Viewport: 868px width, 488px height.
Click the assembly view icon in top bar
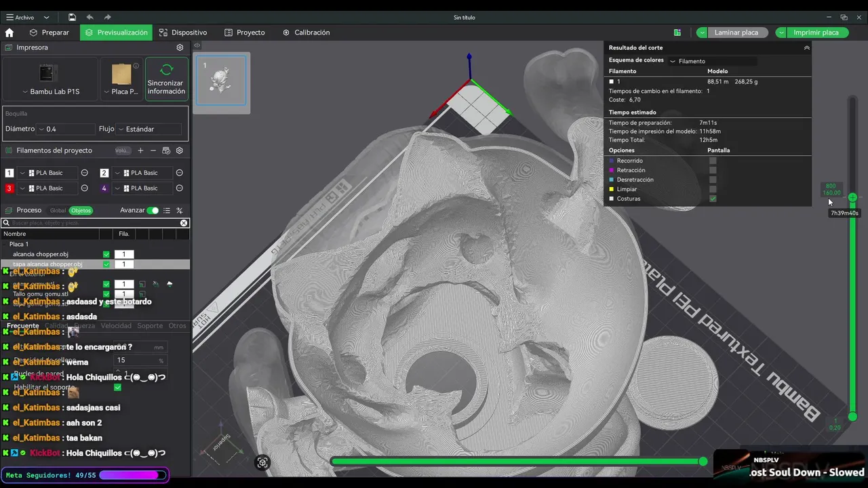tap(677, 33)
